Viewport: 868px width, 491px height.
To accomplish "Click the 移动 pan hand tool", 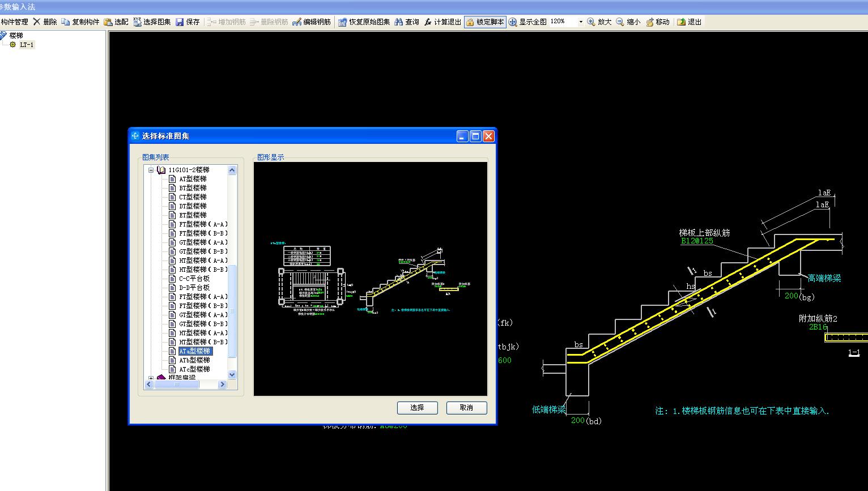I will pos(650,22).
